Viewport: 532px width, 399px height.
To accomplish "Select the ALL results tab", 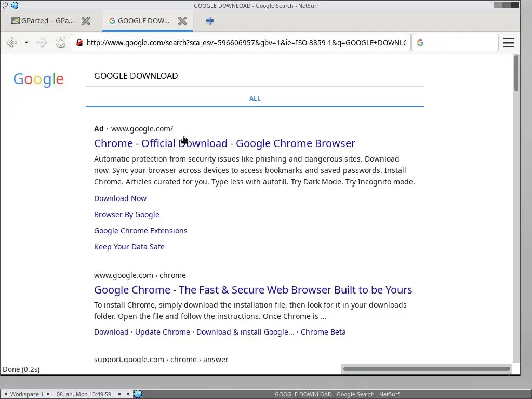I will (x=255, y=98).
